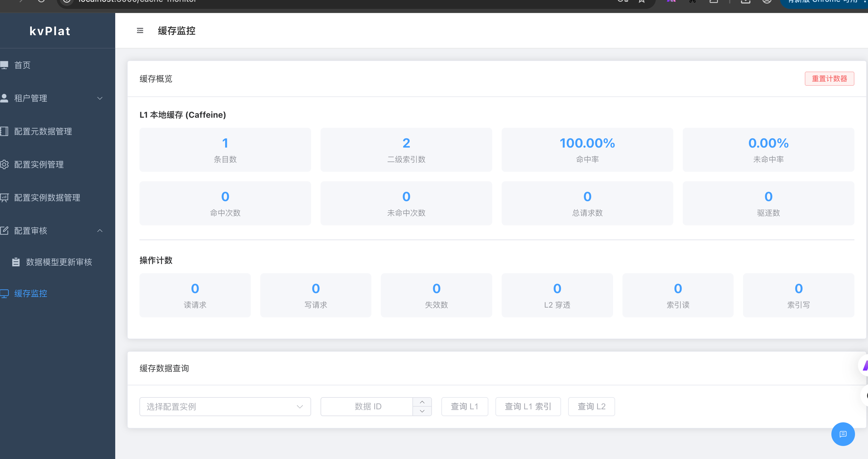Click the L2 穿透 counter card
The image size is (868, 459).
tap(557, 295)
